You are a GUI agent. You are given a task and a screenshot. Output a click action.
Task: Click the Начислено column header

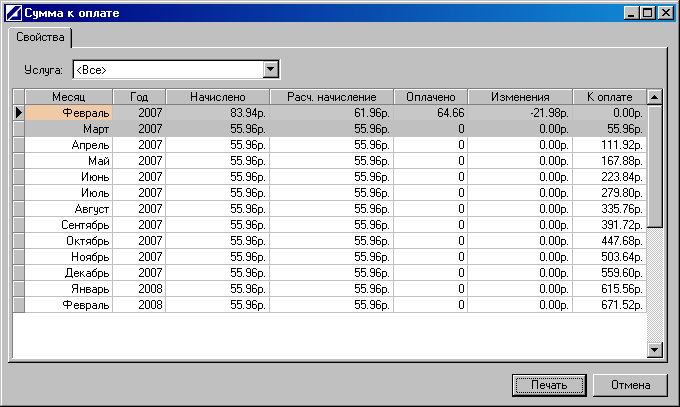(x=217, y=97)
